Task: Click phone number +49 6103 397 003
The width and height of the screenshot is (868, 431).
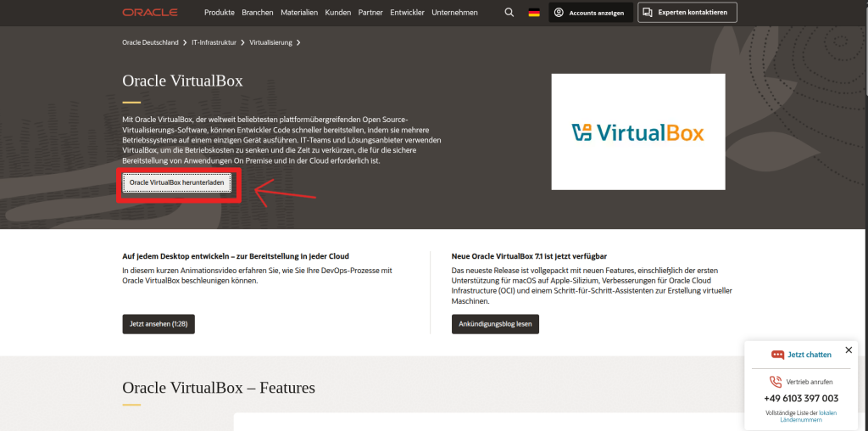Action: click(x=801, y=398)
